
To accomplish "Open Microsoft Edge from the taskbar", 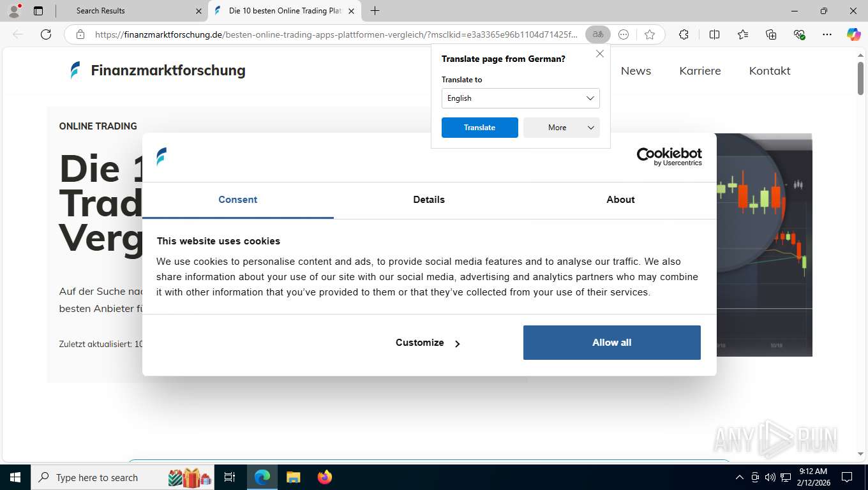I will (262, 477).
